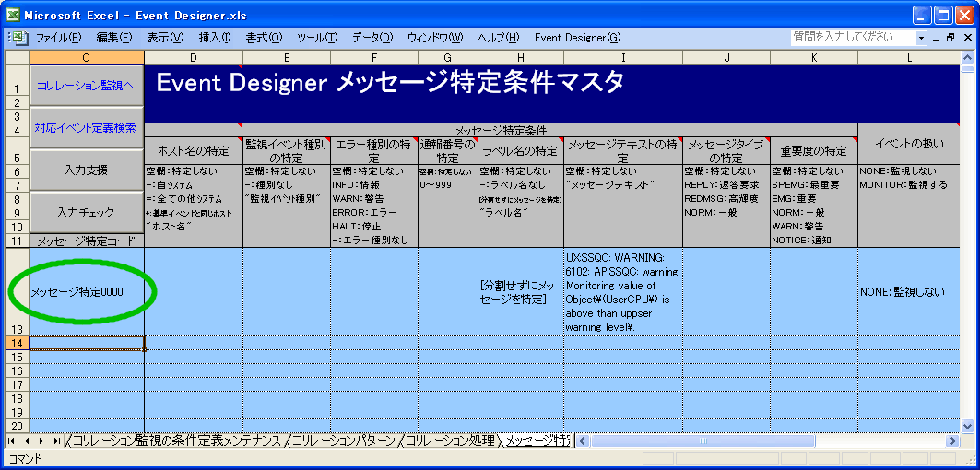980x470 pixels.
Task: Select cell [分割せずにメッセージを特定] in row 13
Action: pos(521,291)
